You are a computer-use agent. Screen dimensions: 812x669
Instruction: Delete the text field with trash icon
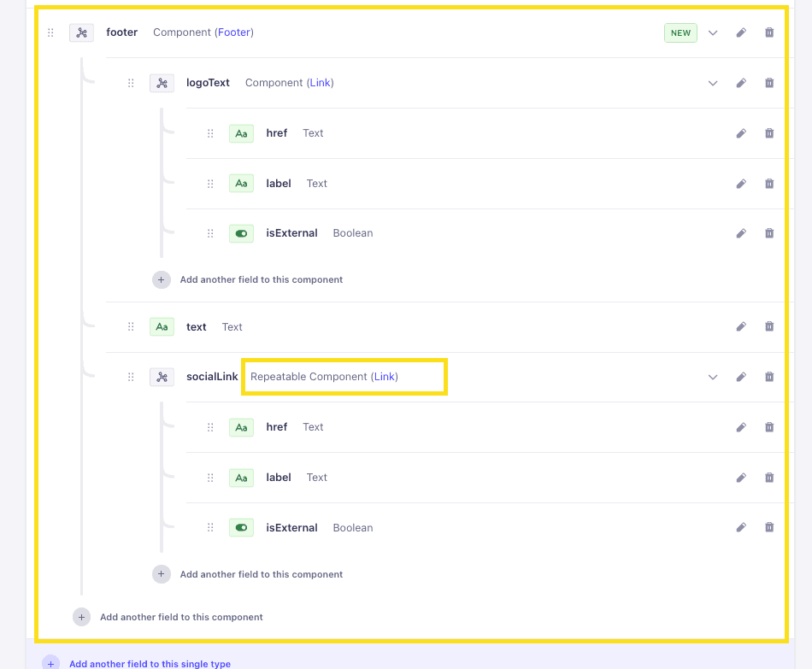(x=769, y=326)
